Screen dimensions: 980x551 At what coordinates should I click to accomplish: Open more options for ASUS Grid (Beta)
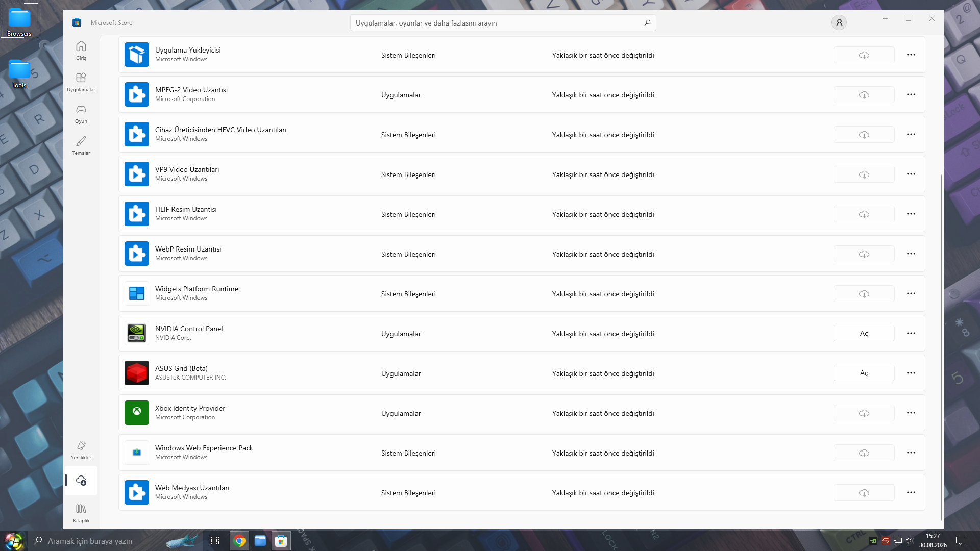pos(911,373)
